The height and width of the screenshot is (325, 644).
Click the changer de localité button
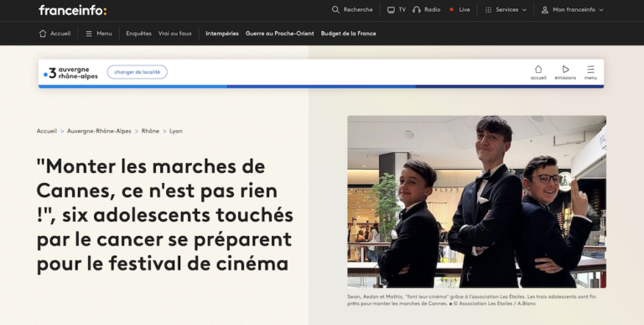point(138,72)
